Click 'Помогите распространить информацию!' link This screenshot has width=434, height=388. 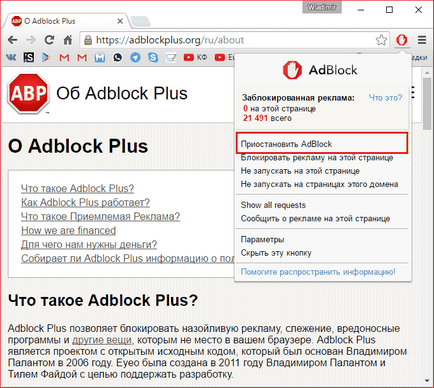(x=318, y=272)
